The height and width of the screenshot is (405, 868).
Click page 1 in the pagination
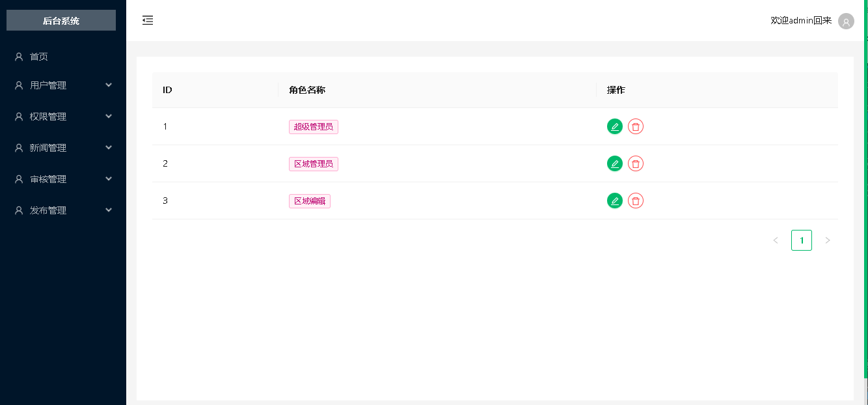click(802, 240)
